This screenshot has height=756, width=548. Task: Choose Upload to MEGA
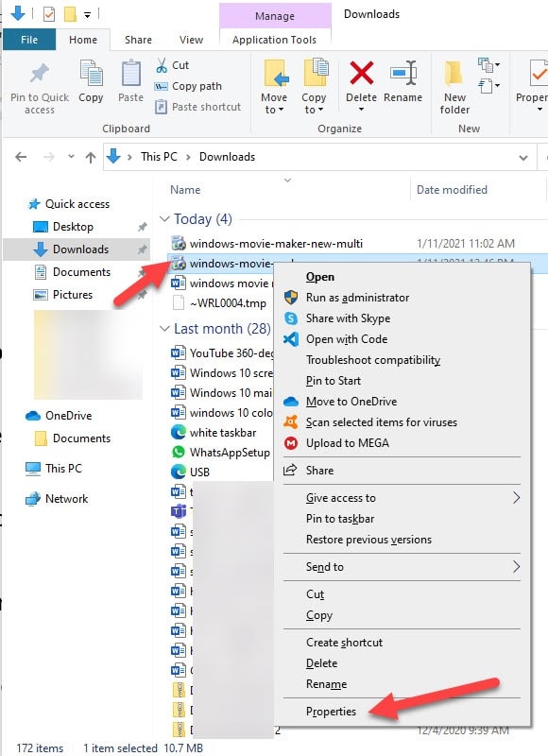(x=347, y=443)
